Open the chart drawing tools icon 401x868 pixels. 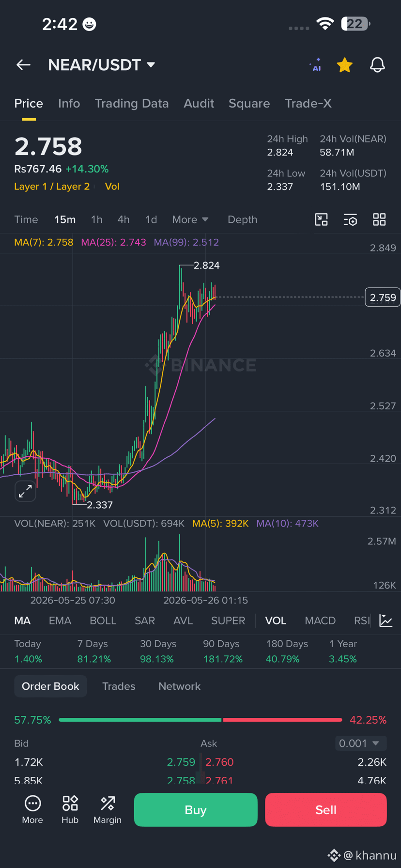point(322,219)
